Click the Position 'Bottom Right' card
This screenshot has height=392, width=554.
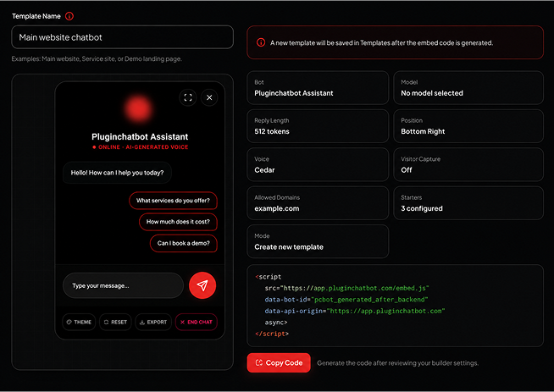point(468,126)
